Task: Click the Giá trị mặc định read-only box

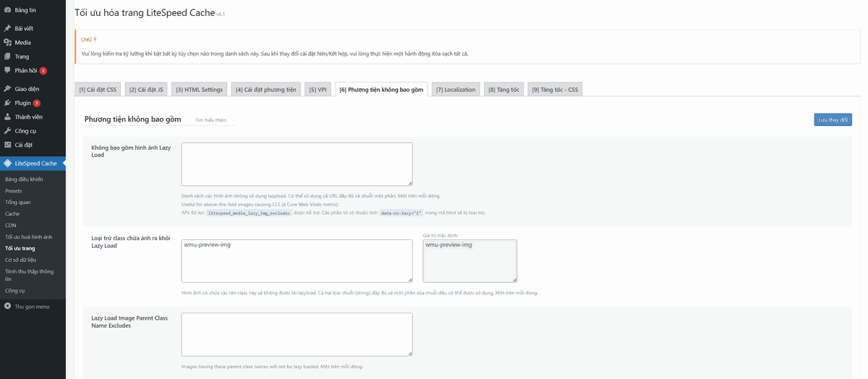Action: coord(469,260)
